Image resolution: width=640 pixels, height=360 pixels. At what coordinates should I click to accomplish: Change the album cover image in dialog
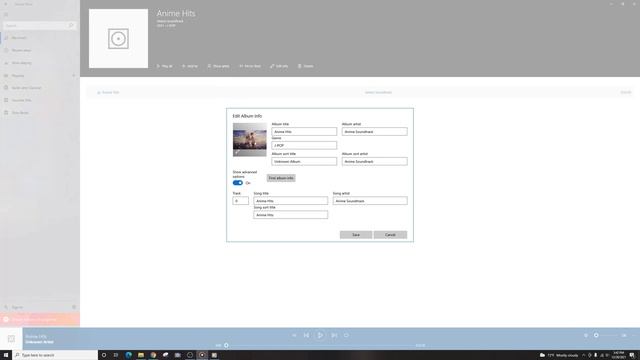click(249, 140)
